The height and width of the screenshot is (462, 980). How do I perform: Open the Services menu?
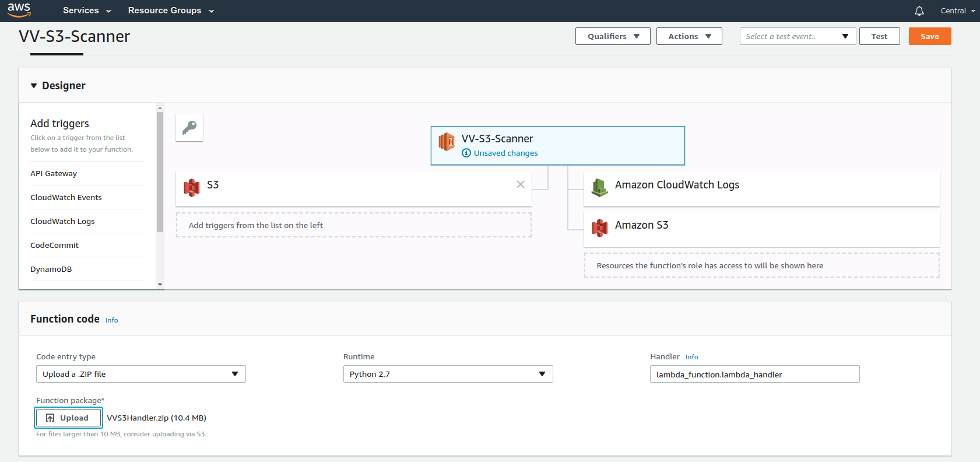tap(87, 10)
